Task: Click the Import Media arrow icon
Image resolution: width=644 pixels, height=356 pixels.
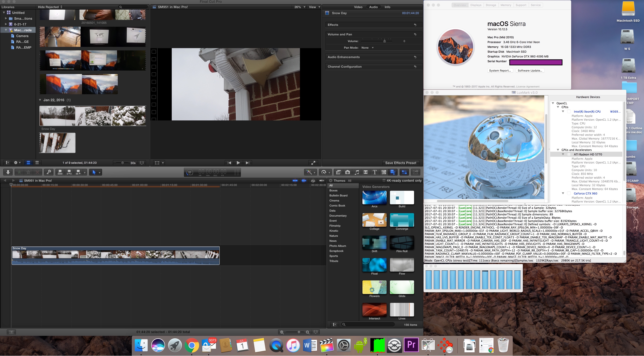Action: [x=8, y=172]
